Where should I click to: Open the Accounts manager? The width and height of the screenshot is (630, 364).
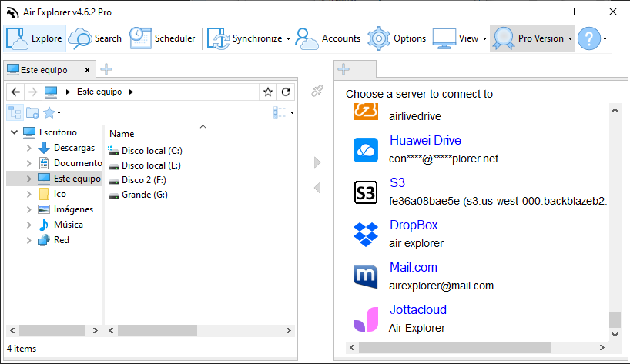(x=328, y=38)
